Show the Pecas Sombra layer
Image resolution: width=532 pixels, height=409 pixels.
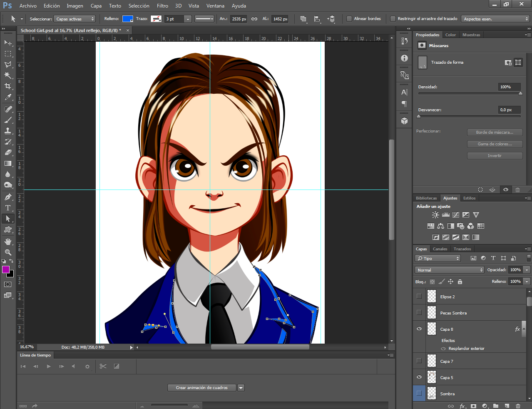pos(419,313)
